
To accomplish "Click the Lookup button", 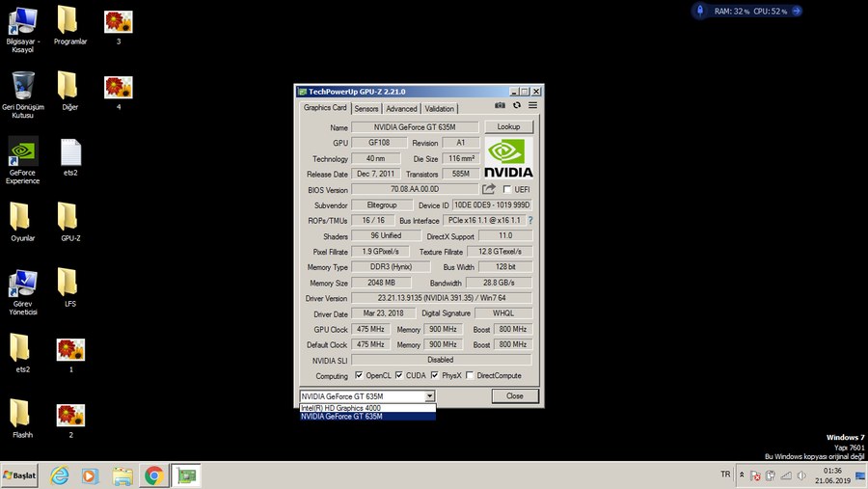I will 508,126.
